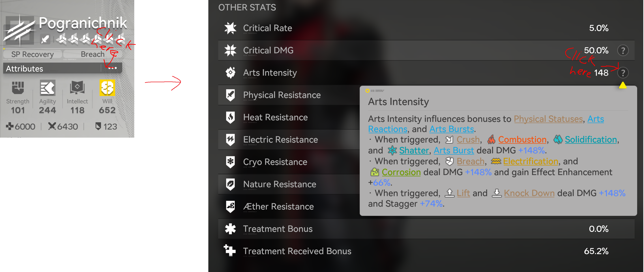Open the Combustion link in tooltip
644x272 pixels.
(522, 139)
